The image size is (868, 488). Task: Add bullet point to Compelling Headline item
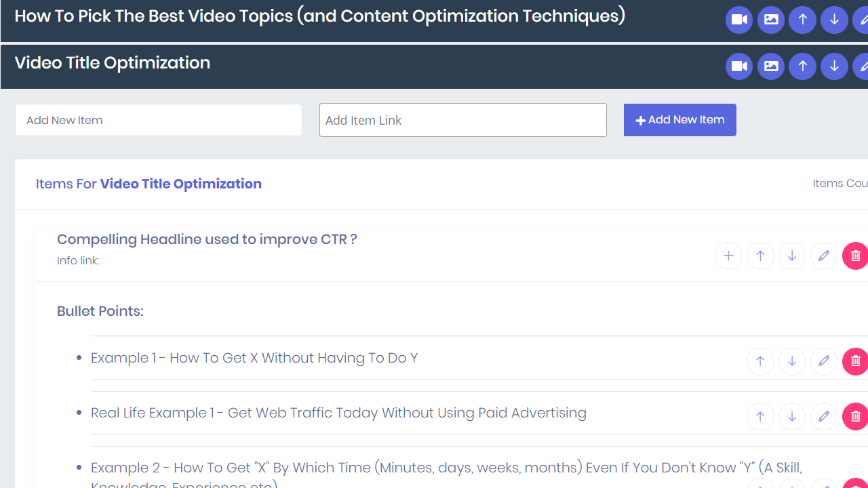click(x=728, y=256)
